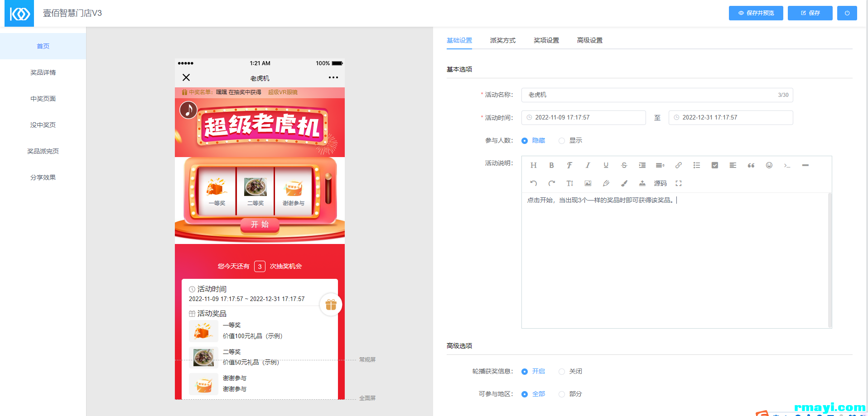Image resolution: width=868 pixels, height=416 pixels.
Task: Open the background color brush tool
Action: pos(624,183)
